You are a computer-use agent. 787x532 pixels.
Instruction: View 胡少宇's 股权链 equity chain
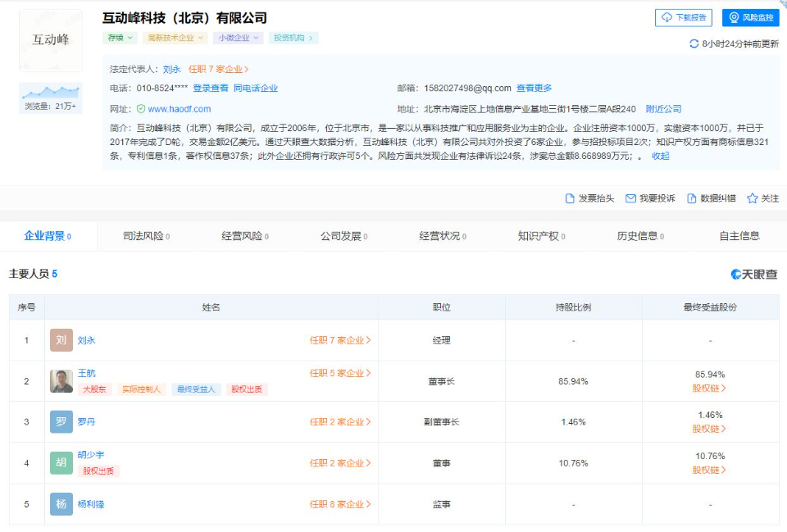[709, 470]
